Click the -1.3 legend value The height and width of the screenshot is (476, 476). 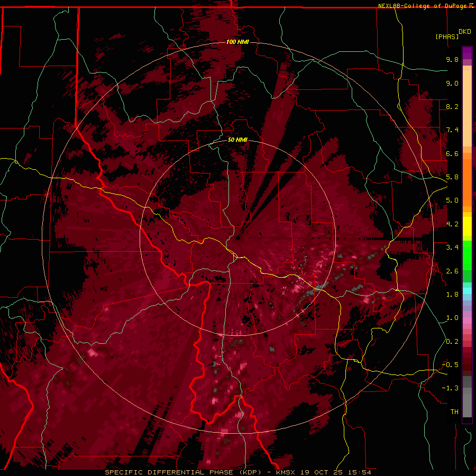tap(450, 388)
